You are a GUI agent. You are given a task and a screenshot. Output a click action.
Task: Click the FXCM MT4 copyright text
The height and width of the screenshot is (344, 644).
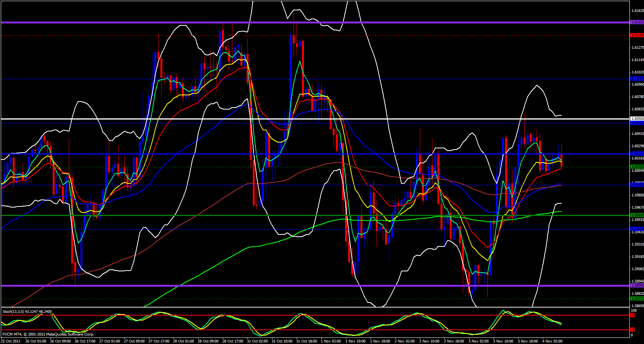[48, 334]
